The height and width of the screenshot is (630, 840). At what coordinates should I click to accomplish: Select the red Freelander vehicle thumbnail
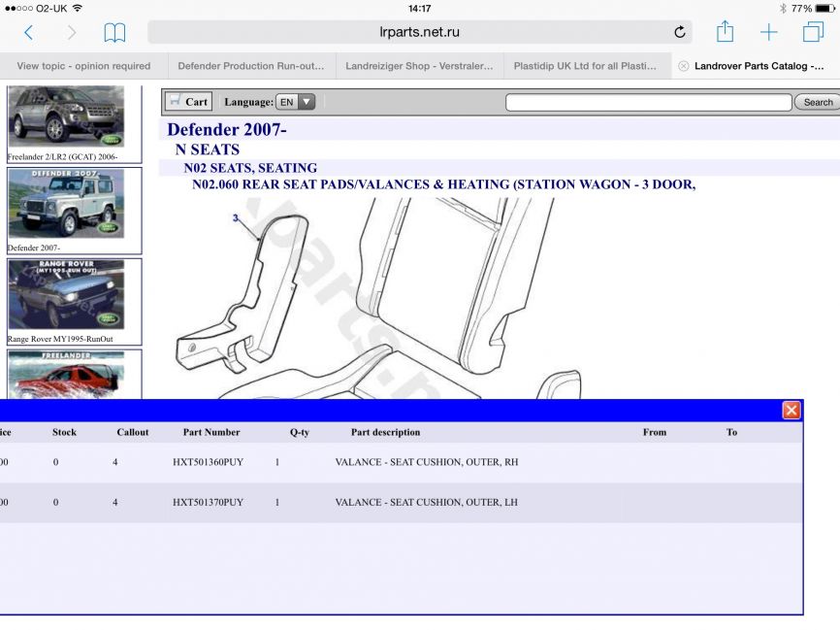click(66, 375)
